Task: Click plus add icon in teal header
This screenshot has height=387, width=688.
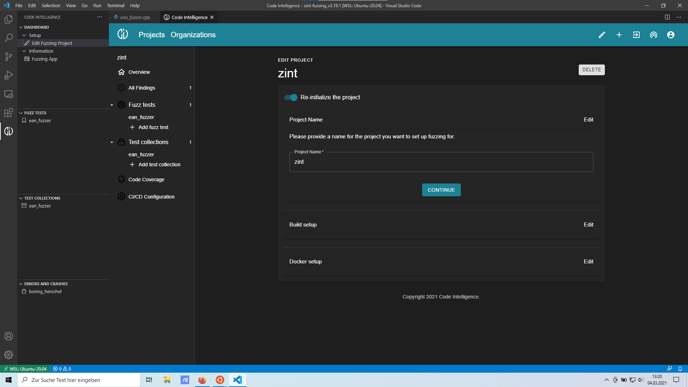Action: (619, 35)
